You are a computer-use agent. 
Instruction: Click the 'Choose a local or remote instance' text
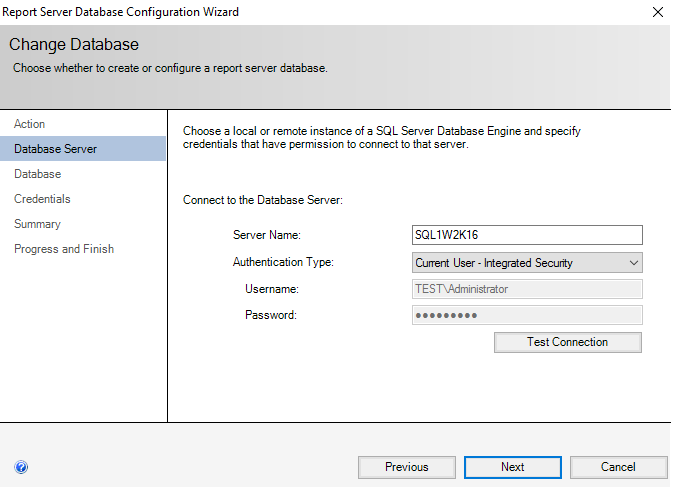(x=382, y=137)
